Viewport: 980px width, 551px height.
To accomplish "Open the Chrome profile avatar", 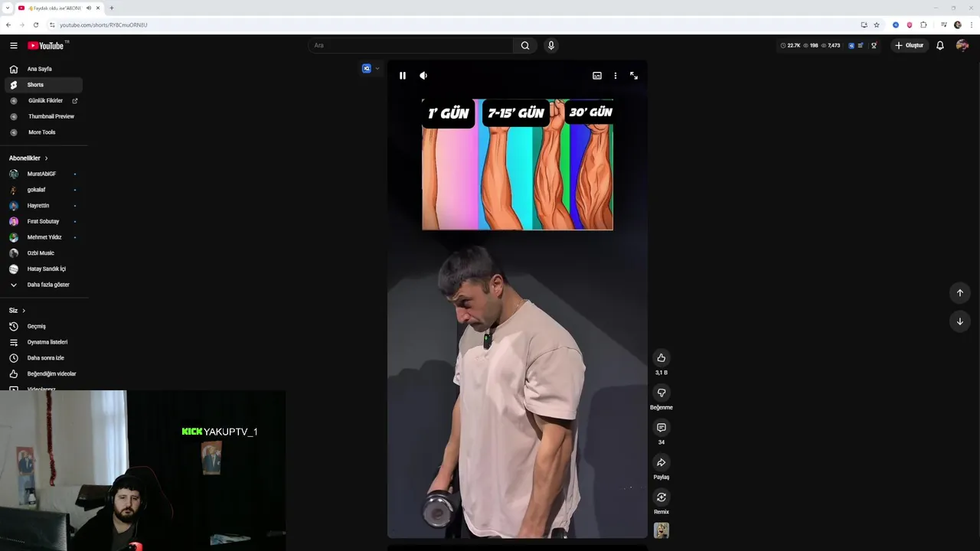I will (x=958, y=24).
